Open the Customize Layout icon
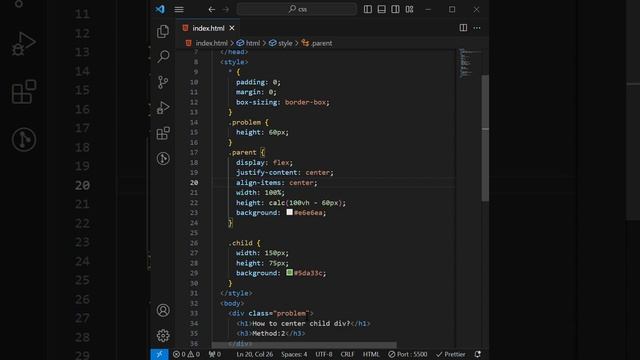 pos(409,9)
